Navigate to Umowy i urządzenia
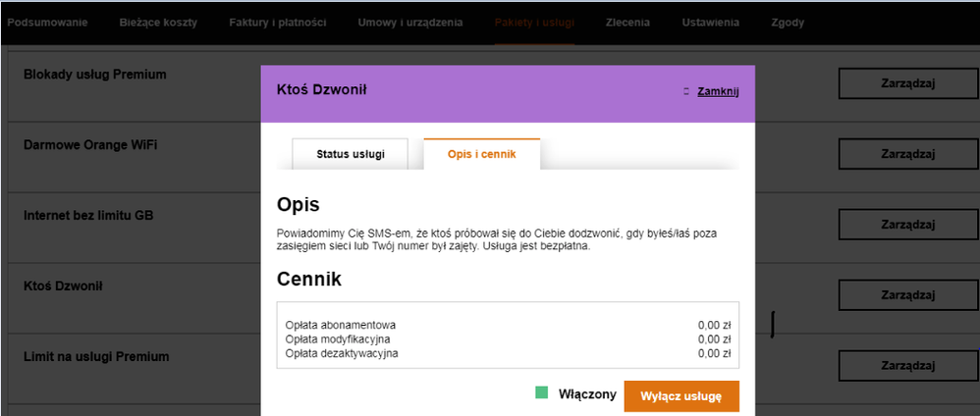This screenshot has width=980, height=416. click(x=410, y=22)
